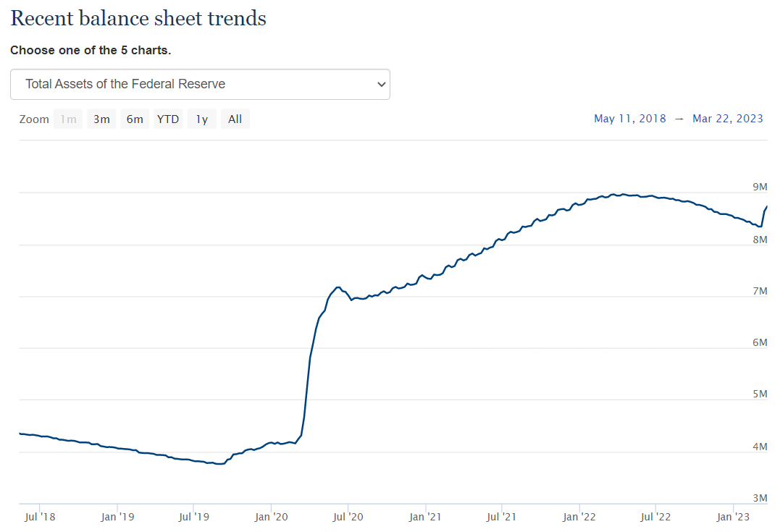780x532 pixels.
Task: Click the Jul '18 axis label
Action: [40, 517]
